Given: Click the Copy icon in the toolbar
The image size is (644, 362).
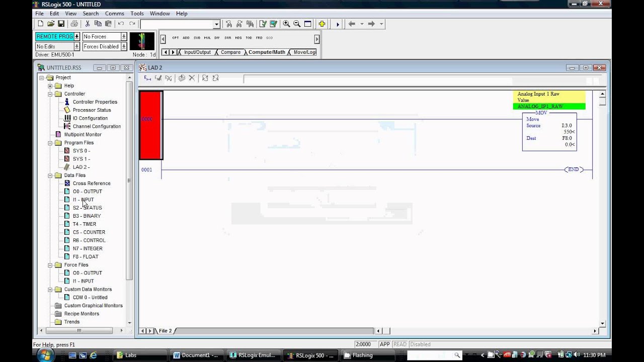Looking at the screenshot, I should click(98, 24).
